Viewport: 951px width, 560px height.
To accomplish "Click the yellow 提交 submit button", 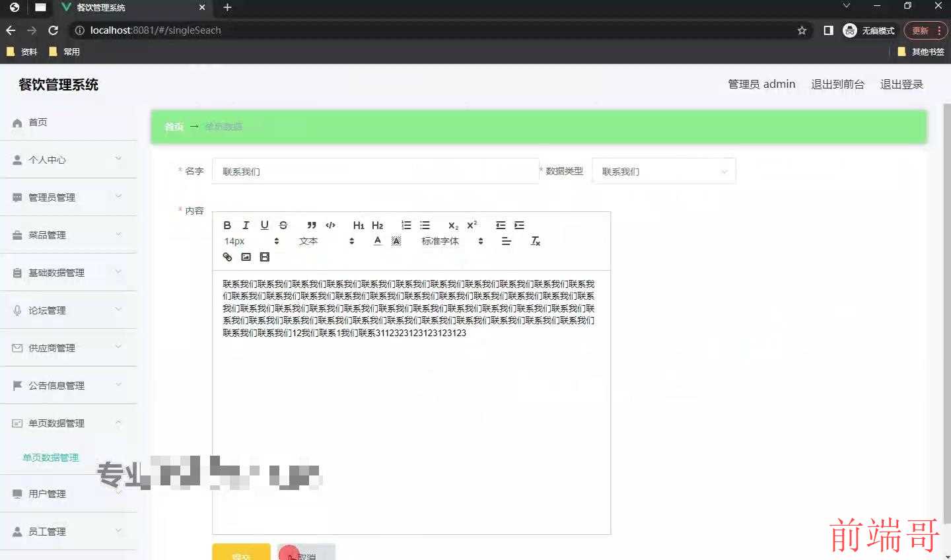I will click(241, 553).
